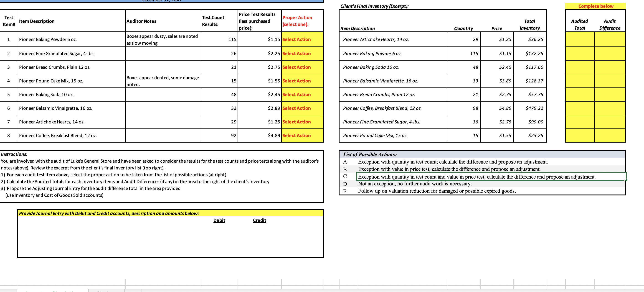
Task: Click Audited Total cell for Coffee row
Action: point(580,108)
